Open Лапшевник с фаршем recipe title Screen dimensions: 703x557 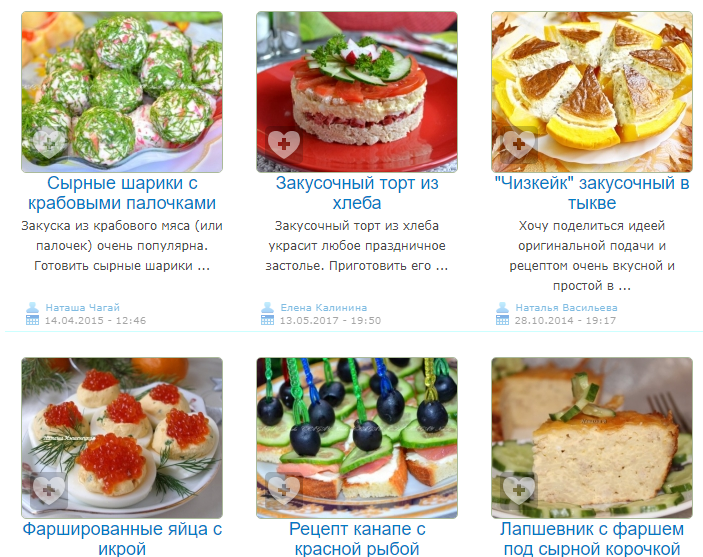point(592,538)
